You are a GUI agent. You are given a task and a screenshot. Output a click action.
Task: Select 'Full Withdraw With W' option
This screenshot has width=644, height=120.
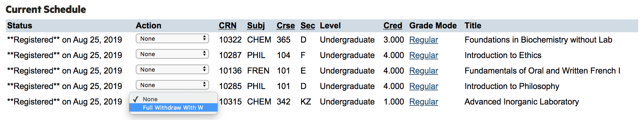(173, 107)
